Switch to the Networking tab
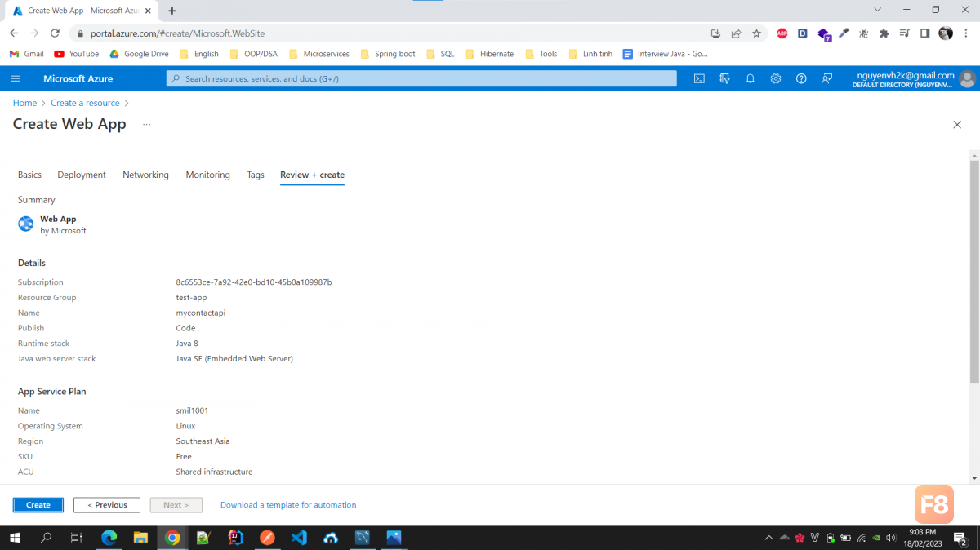This screenshot has height=550, width=980. [145, 175]
